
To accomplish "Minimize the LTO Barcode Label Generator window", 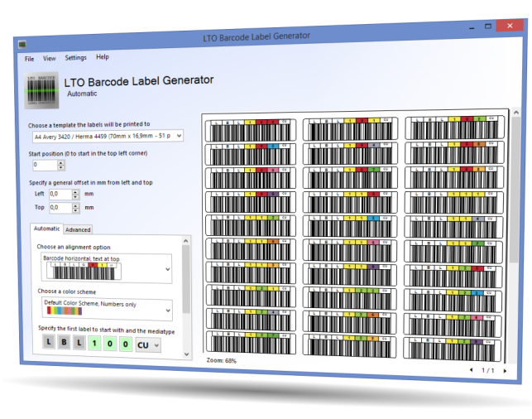I will (472, 28).
